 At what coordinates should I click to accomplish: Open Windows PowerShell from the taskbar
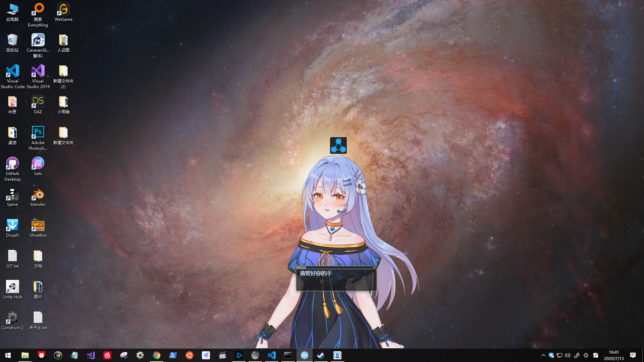click(173, 355)
